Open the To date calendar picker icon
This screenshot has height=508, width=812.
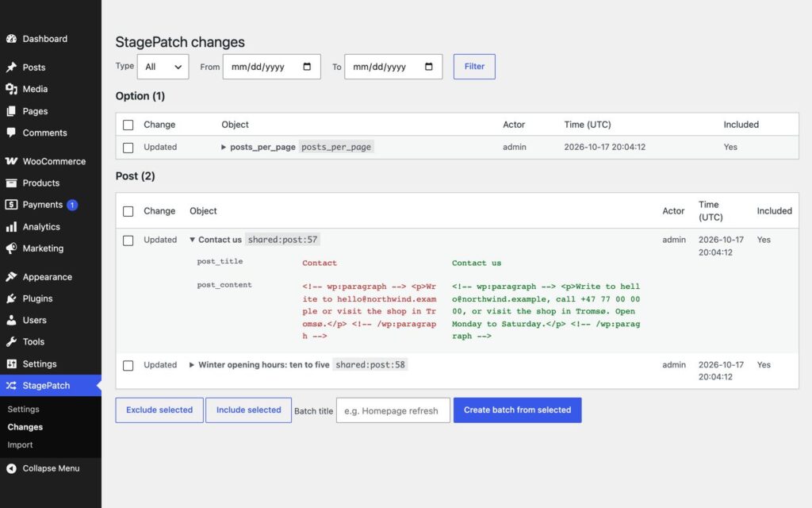pyautogui.click(x=429, y=67)
